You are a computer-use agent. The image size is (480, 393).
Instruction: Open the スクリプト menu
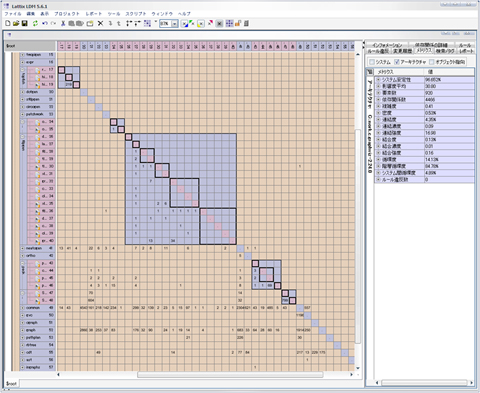pyautogui.click(x=136, y=14)
